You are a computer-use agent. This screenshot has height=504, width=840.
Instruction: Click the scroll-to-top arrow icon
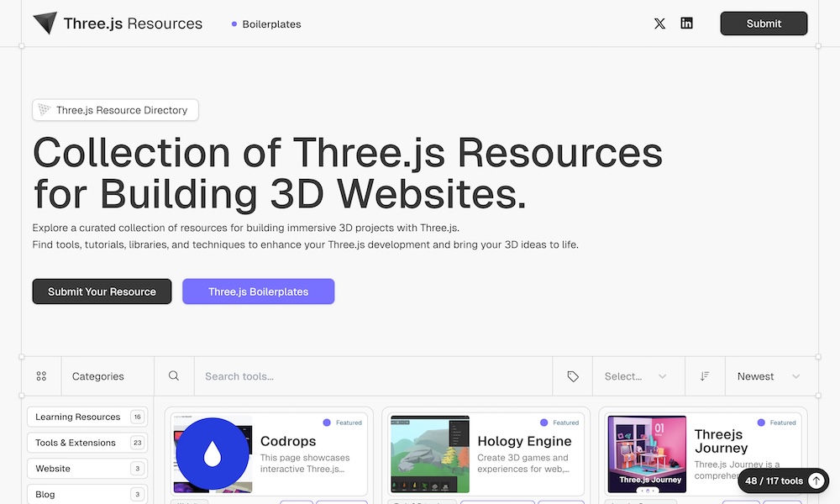pyautogui.click(x=816, y=481)
